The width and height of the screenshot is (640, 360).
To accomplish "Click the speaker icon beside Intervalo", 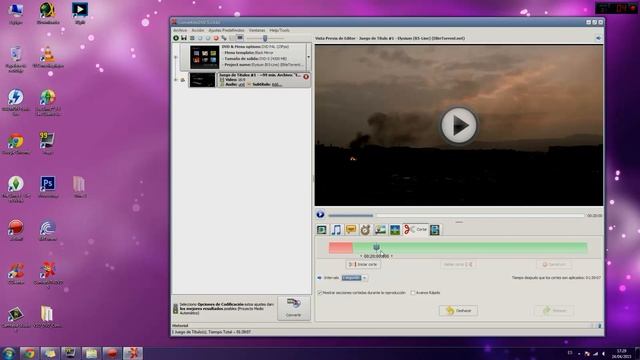I will click(320, 278).
